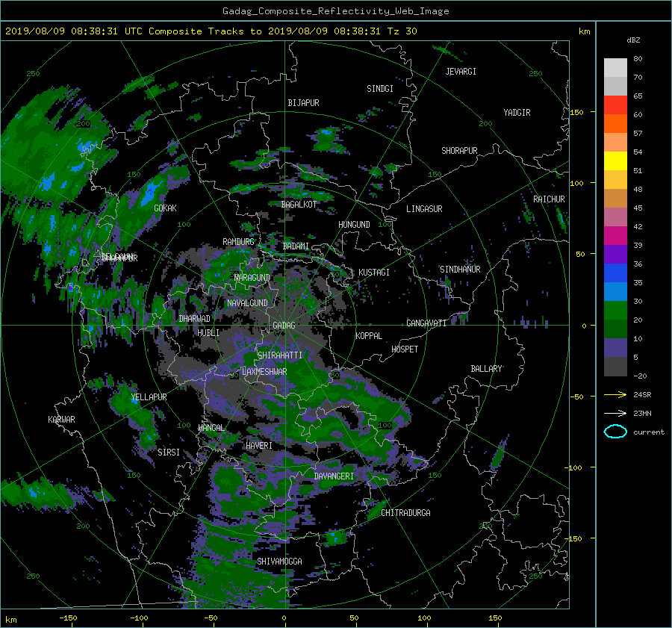Select the magenta 42 dBZ legend swatch
Image resolution: width=672 pixels, height=628 pixels.
615,235
